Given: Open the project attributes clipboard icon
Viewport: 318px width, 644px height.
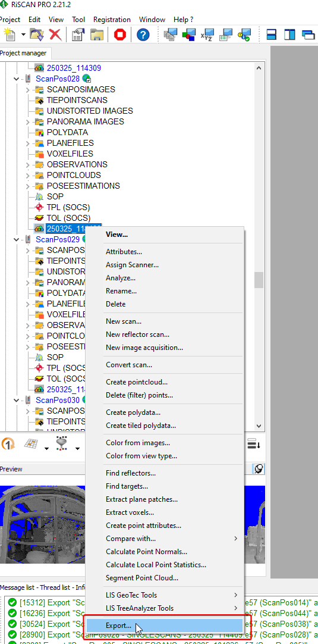Looking at the screenshot, I should [x=78, y=35].
